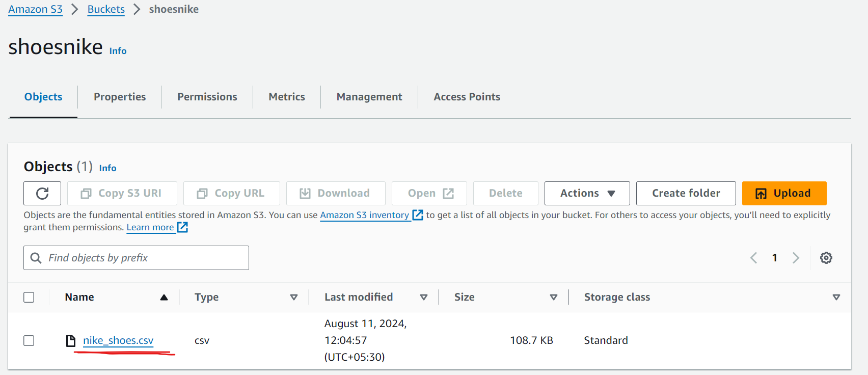The image size is (868, 375).
Task: Open the table preferences gear icon
Action: click(826, 258)
